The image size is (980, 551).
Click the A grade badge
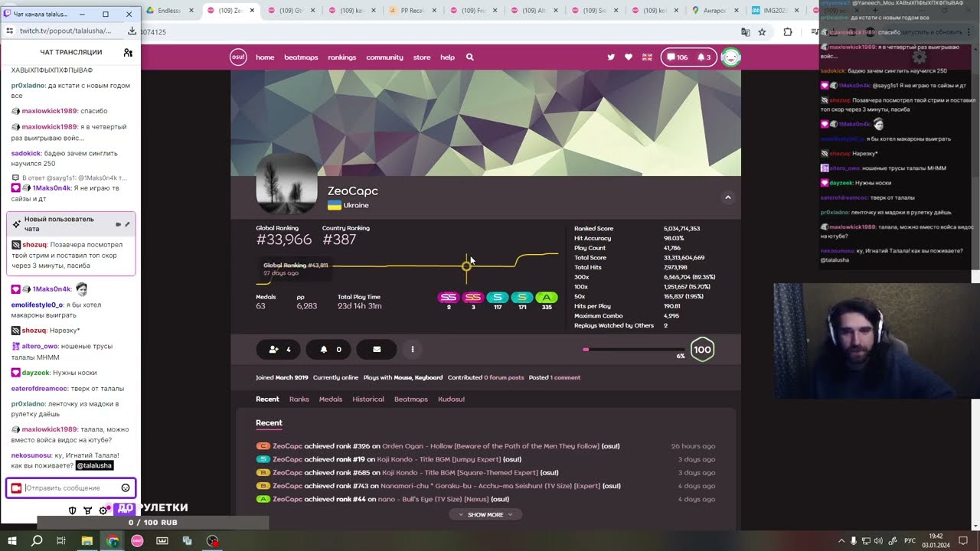tap(546, 297)
